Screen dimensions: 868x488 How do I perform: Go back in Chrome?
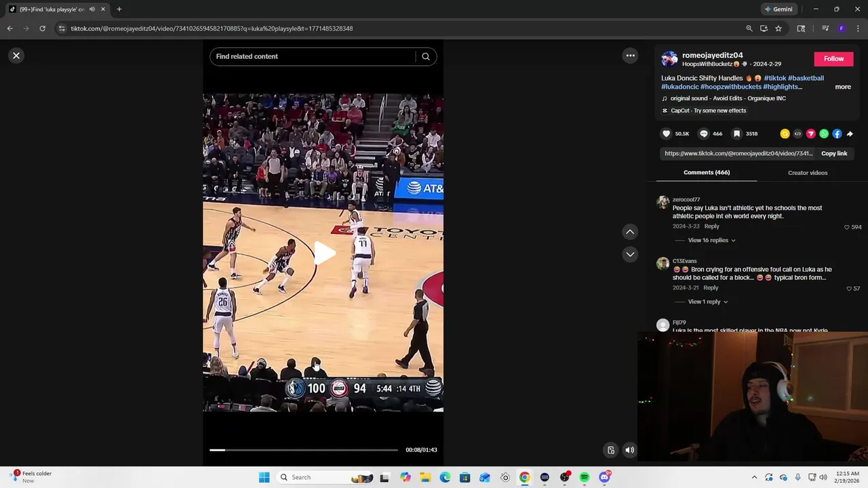(x=9, y=28)
